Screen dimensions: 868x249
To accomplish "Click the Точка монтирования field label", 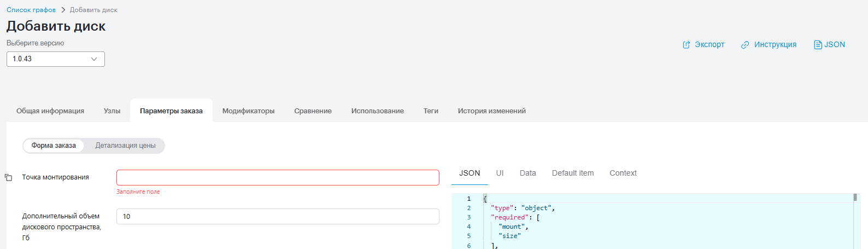I will [55, 177].
